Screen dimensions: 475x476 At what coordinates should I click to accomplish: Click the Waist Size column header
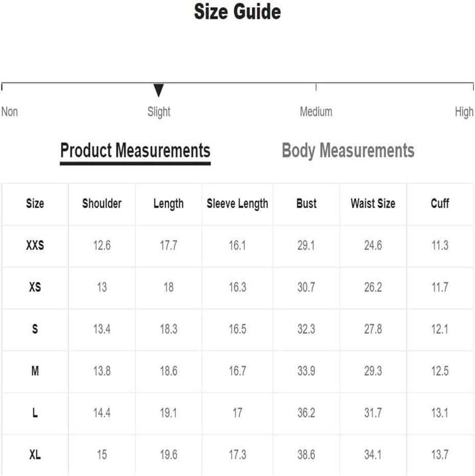(x=373, y=203)
